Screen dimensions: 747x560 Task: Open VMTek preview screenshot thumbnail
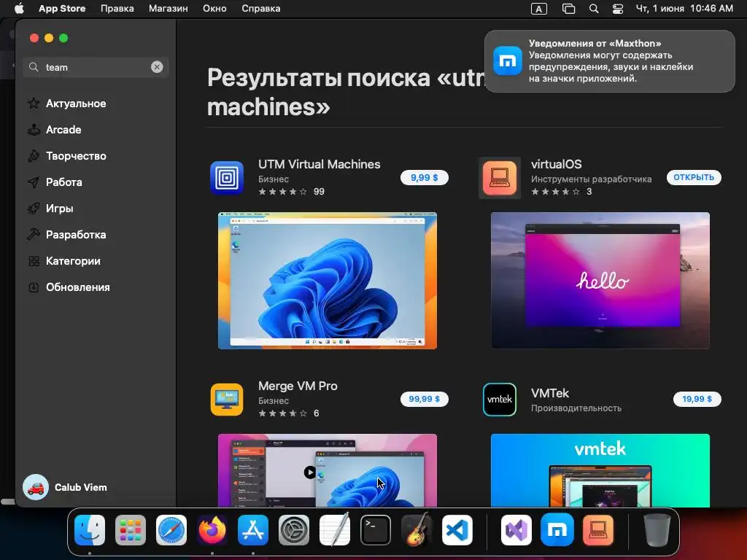point(600,470)
